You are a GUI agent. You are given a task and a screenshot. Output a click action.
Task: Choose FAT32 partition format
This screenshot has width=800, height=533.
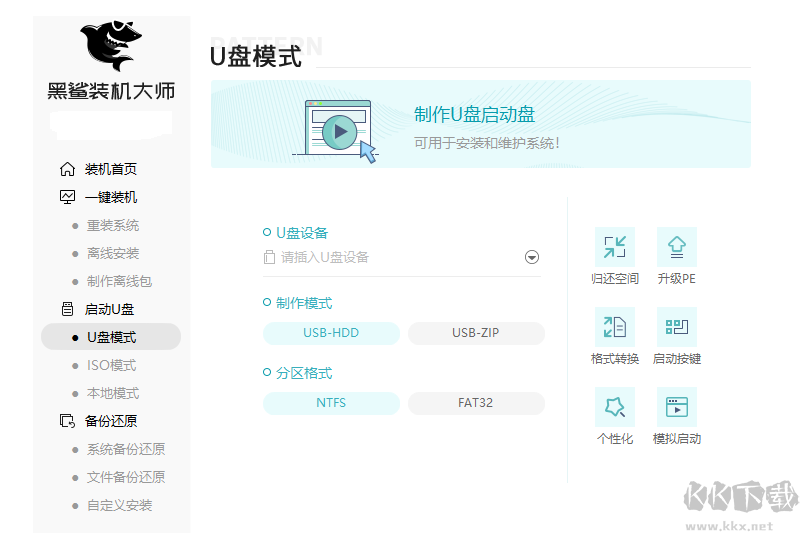476,403
